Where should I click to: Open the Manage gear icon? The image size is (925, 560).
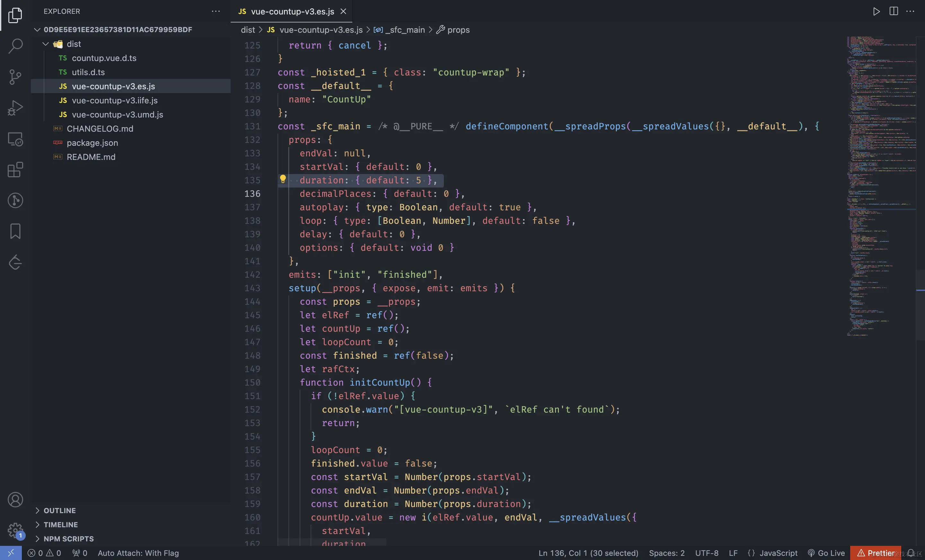pos(15,530)
